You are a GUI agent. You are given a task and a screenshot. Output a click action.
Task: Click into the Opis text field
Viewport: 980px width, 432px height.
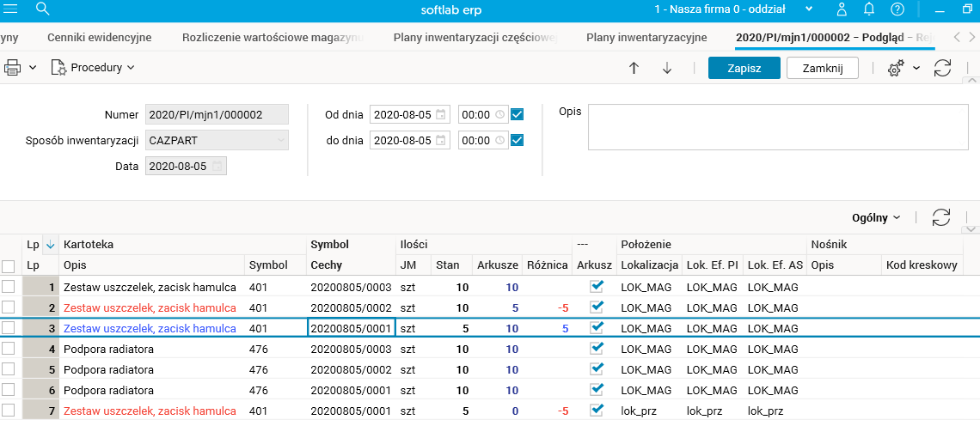pos(777,128)
